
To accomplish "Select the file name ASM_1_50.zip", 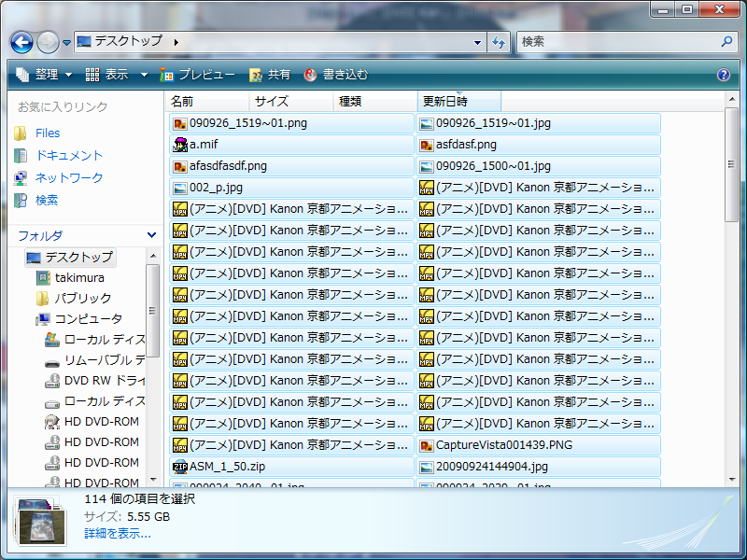I will (227, 467).
